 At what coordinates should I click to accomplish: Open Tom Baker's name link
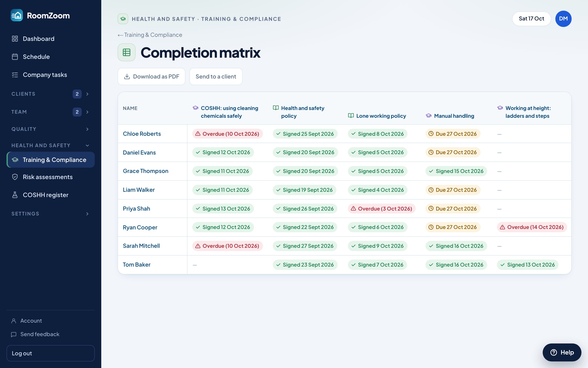coord(137,265)
